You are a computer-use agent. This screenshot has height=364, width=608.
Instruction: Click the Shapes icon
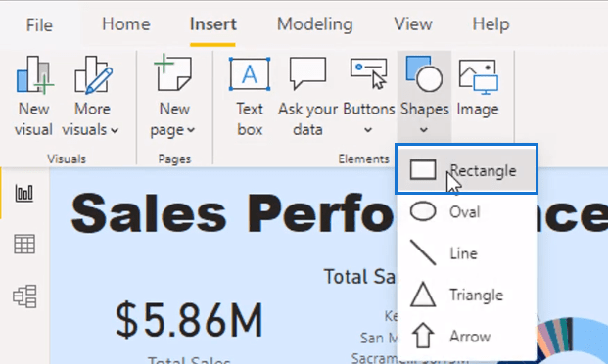[424, 73]
